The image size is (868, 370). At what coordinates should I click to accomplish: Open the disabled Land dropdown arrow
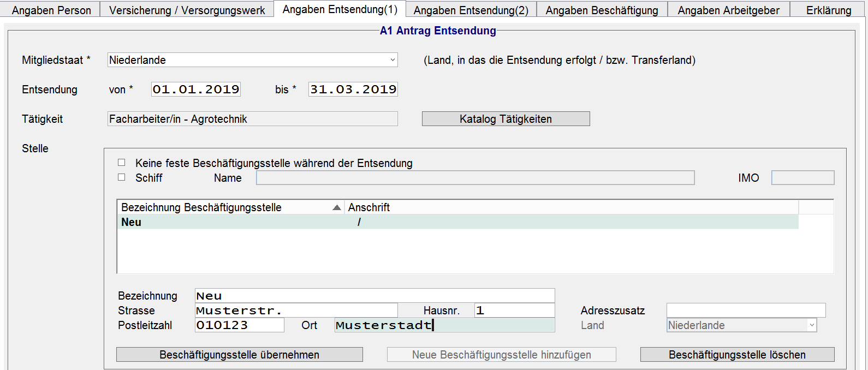pos(812,325)
